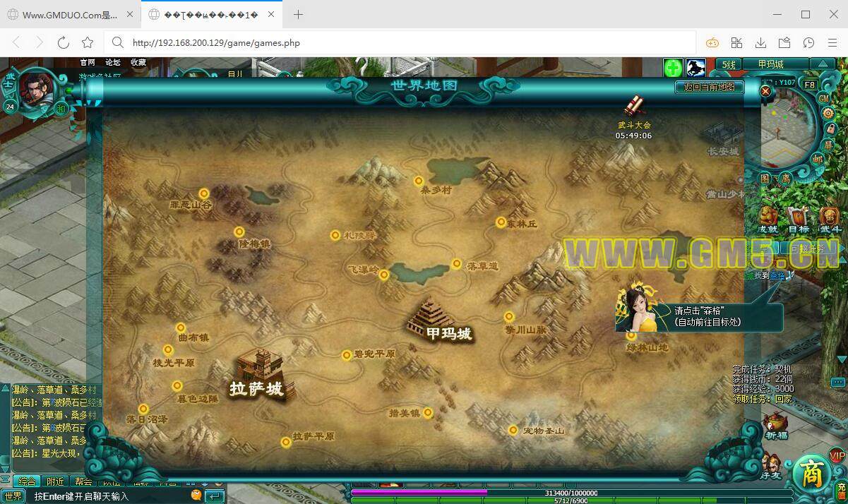The image size is (848, 504).
Task: Switch chat to 综合 tab
Action: [x=27, y=481]
